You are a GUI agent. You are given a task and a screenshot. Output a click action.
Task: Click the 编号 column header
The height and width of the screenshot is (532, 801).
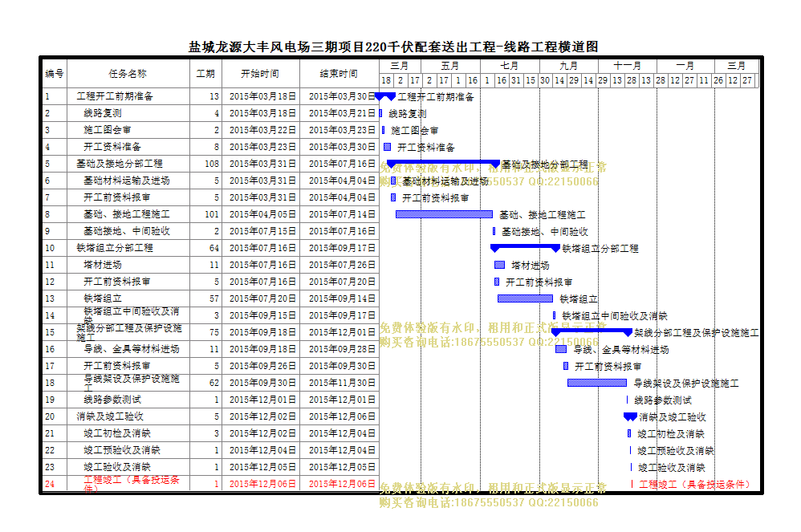[x=54, y=74]
